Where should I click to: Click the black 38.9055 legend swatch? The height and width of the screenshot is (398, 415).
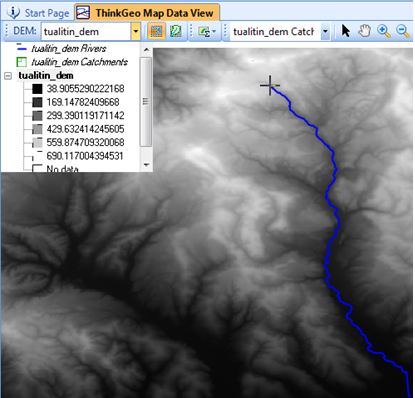(37, 89)
